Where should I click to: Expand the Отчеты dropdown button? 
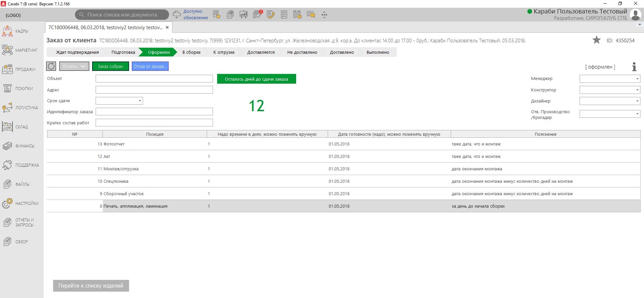74,67
